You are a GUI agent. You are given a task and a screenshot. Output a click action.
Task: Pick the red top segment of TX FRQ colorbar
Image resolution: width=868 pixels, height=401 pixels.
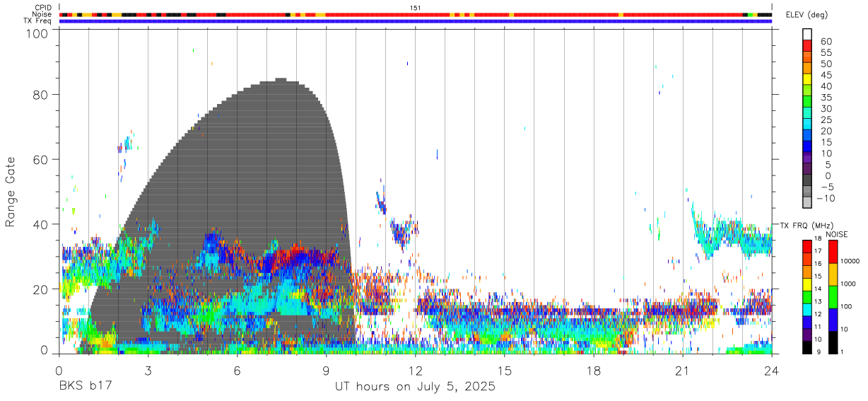[807, 245]
